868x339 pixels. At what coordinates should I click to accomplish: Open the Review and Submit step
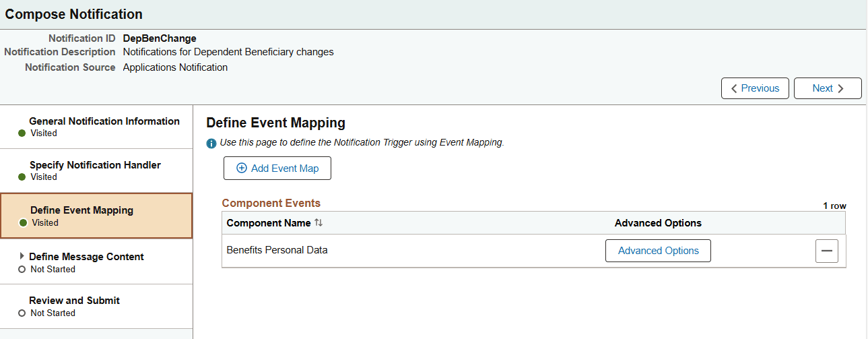(x=74, y=301)
